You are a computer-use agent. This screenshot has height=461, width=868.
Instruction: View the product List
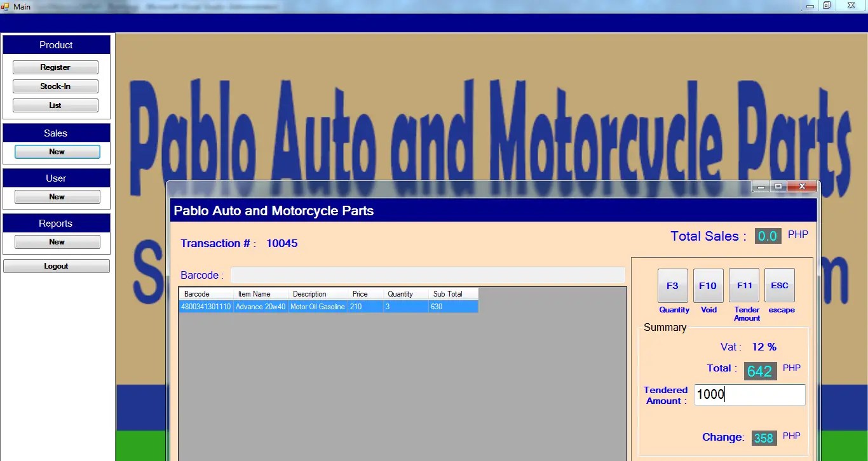click(x=55, y=105)
